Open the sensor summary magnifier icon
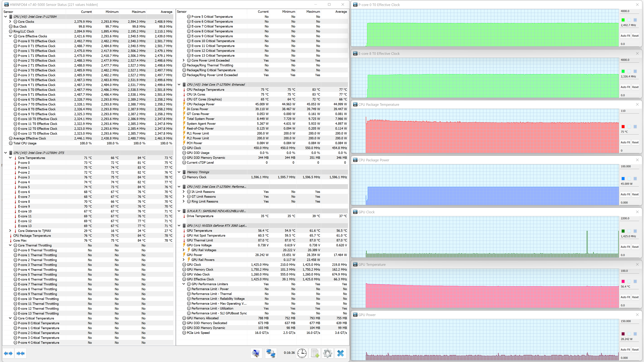The image size is (644, 362). pos(256,353)
